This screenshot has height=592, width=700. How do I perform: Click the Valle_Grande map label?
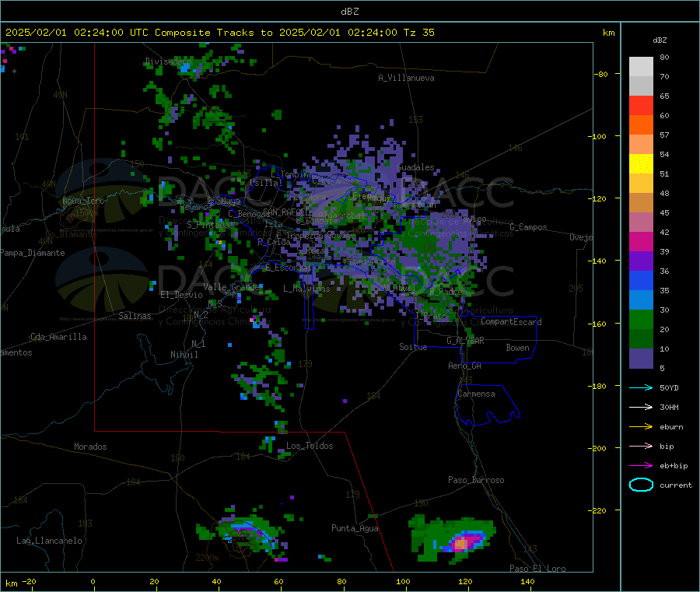tap(231, 287)
